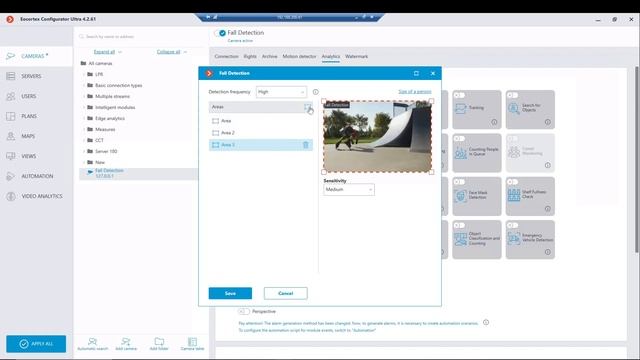The height and width of the screenshot is (360, 640).
Task: Open the Cameras section in sidebar
Action: coord(36,56)
